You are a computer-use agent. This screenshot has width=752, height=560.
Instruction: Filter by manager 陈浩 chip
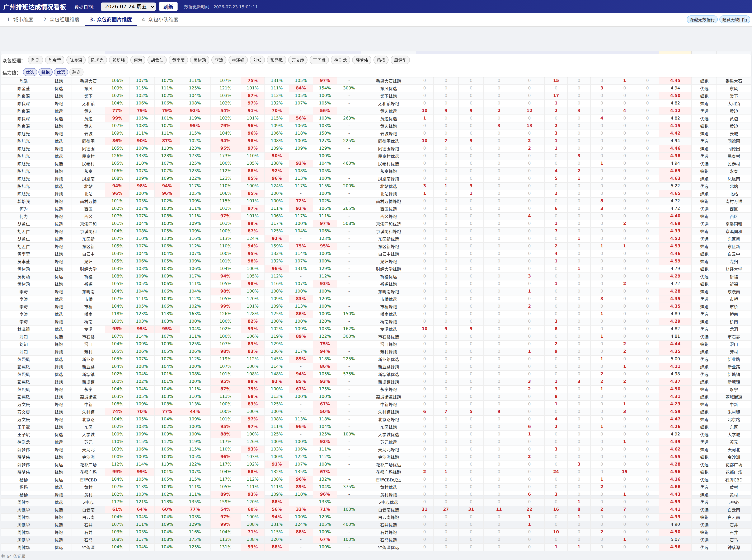coord(36,60)
